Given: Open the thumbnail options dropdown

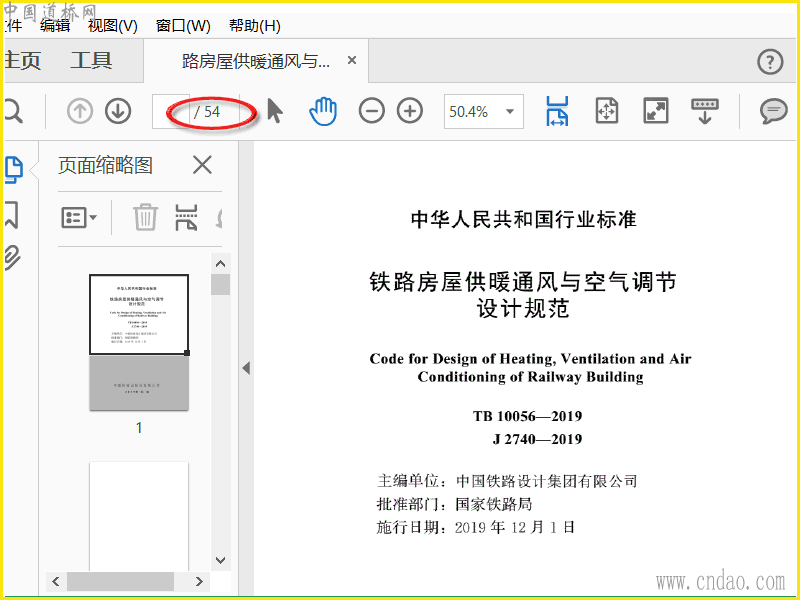Looking at the screenshot, I should 79,218.
